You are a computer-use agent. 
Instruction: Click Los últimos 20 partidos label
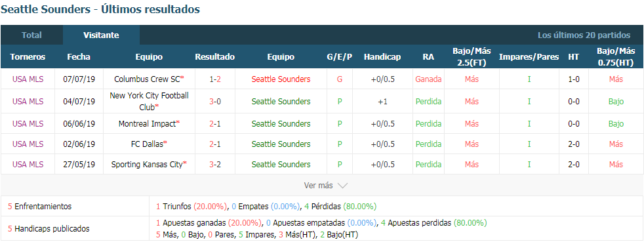tap(584, 35)
